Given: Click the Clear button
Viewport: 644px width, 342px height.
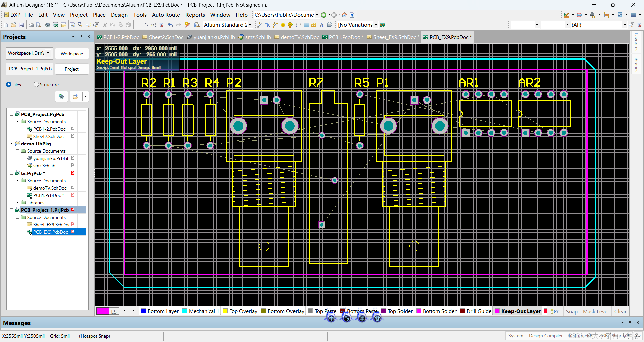Looking at the screenshot, I should [620, 311].
